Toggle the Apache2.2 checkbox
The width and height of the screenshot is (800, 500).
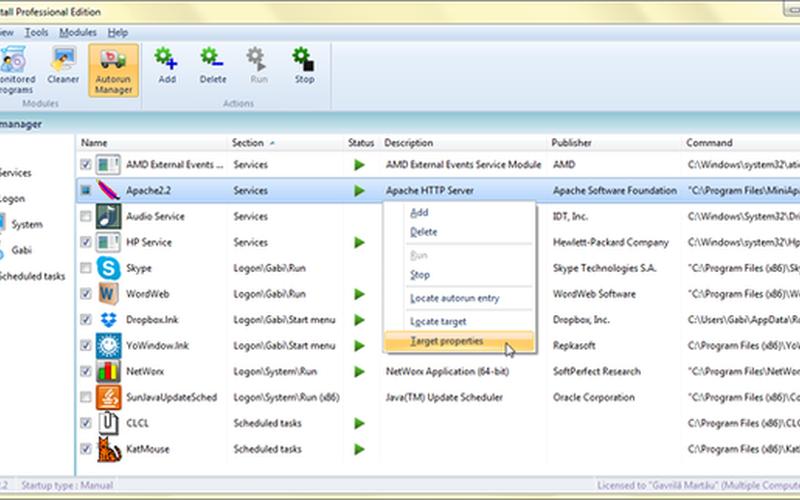pos(86,190)
